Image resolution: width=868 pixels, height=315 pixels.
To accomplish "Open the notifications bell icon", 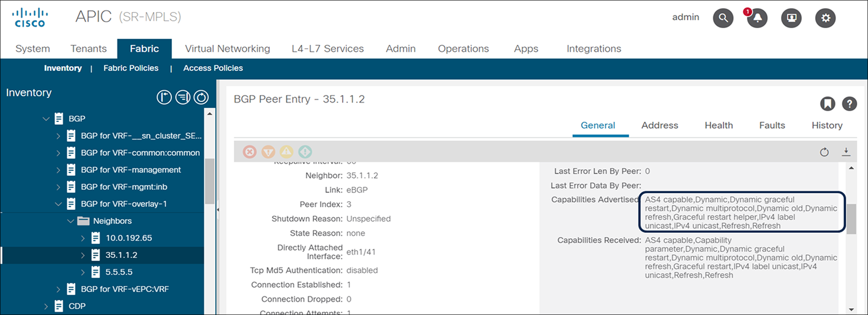I will [x=757, y=18].
